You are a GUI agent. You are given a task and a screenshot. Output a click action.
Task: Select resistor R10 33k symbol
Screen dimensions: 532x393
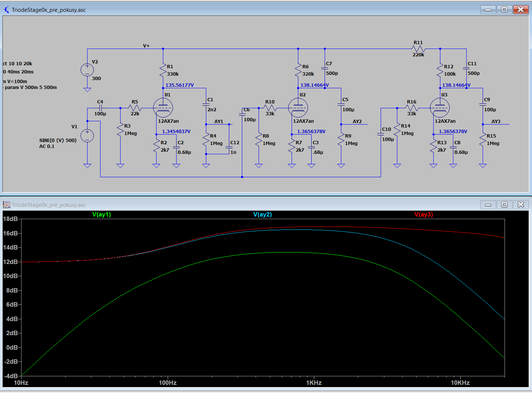pyautogui.click(x=270, y=108)
